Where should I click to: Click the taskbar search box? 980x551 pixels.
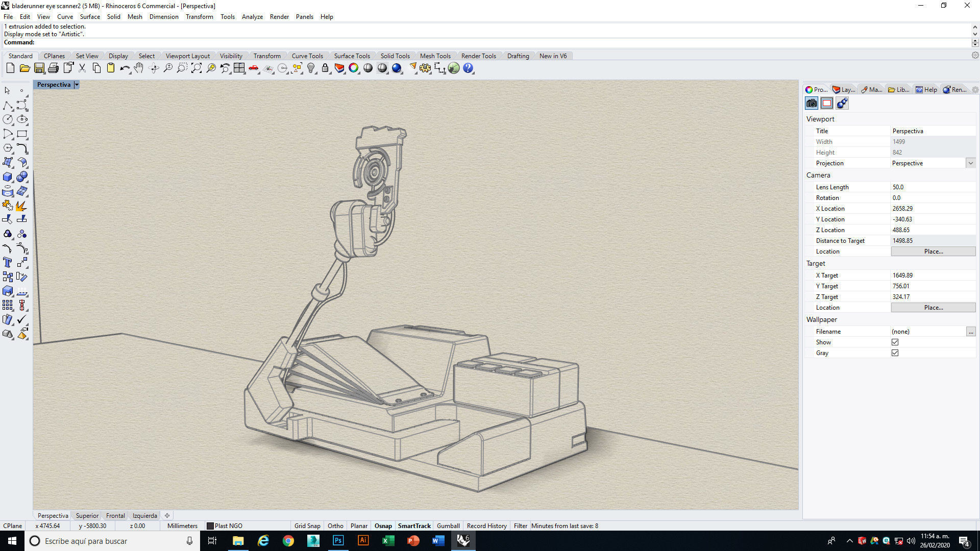(112, 541)
